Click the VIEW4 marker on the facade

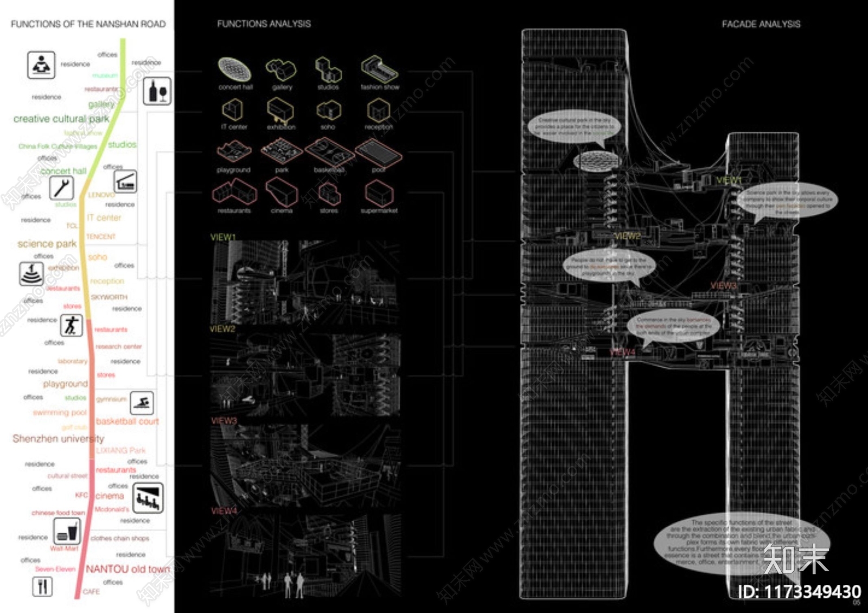tap(622, 352)
